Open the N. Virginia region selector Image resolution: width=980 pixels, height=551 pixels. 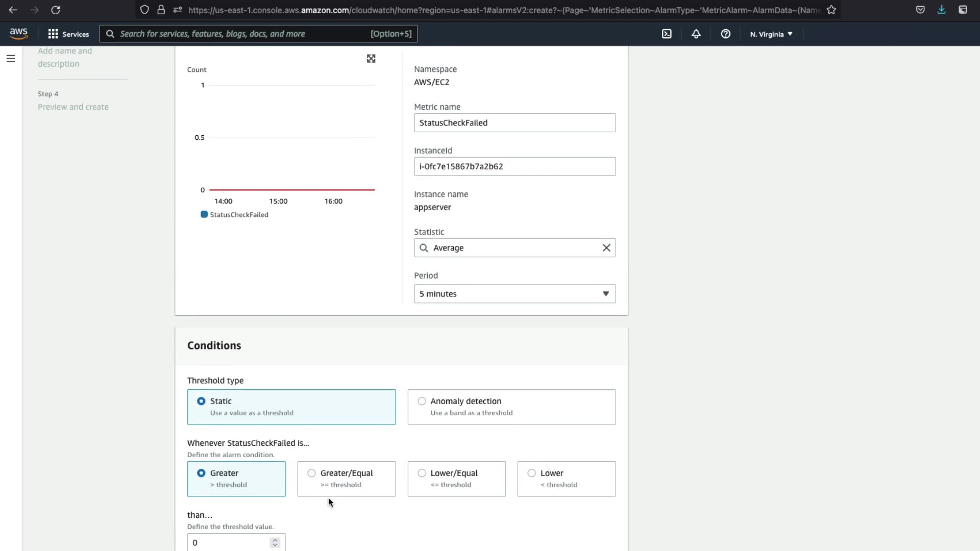(x=771, y=34)
